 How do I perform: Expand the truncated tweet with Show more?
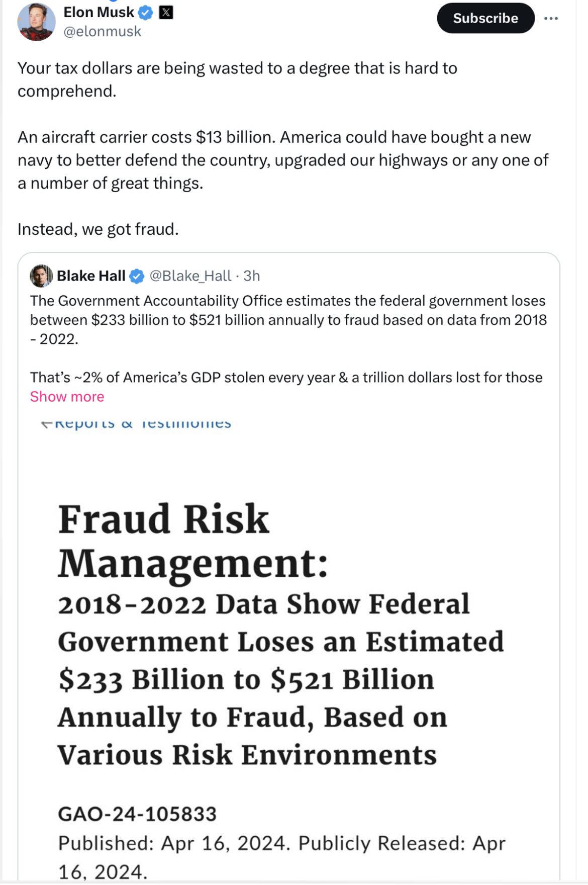[x=67, y=396]
